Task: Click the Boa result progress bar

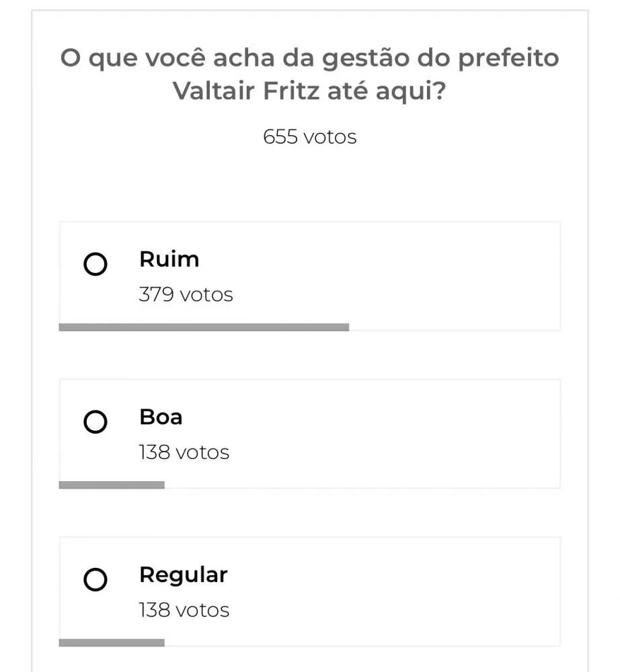Action: 112,485
